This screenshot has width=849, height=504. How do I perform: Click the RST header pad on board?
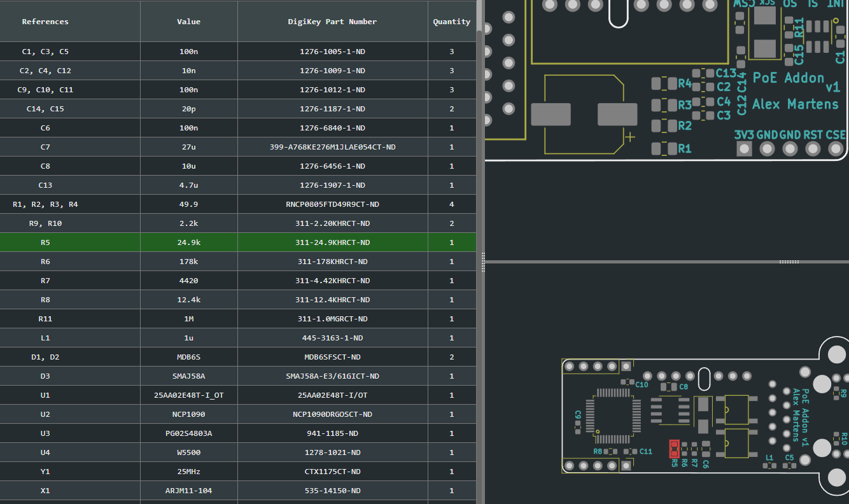point(813,149)
